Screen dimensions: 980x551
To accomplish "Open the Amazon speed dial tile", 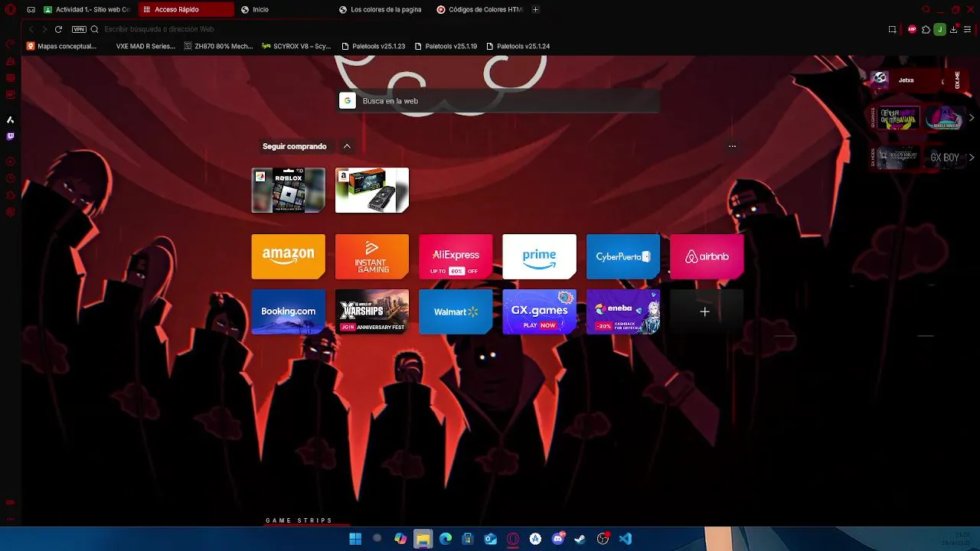I will [289, 256].
